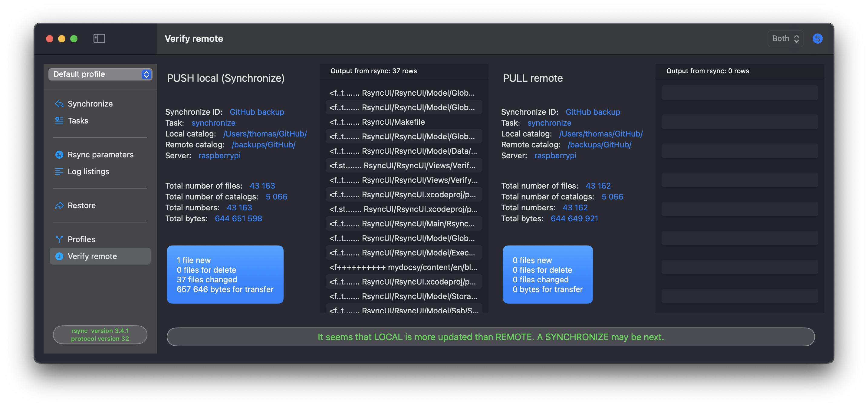The width and height of the screenshot is (868, 408).
Task: Toggle the sidebar visibility icon
Action: [x=99, y=38]
